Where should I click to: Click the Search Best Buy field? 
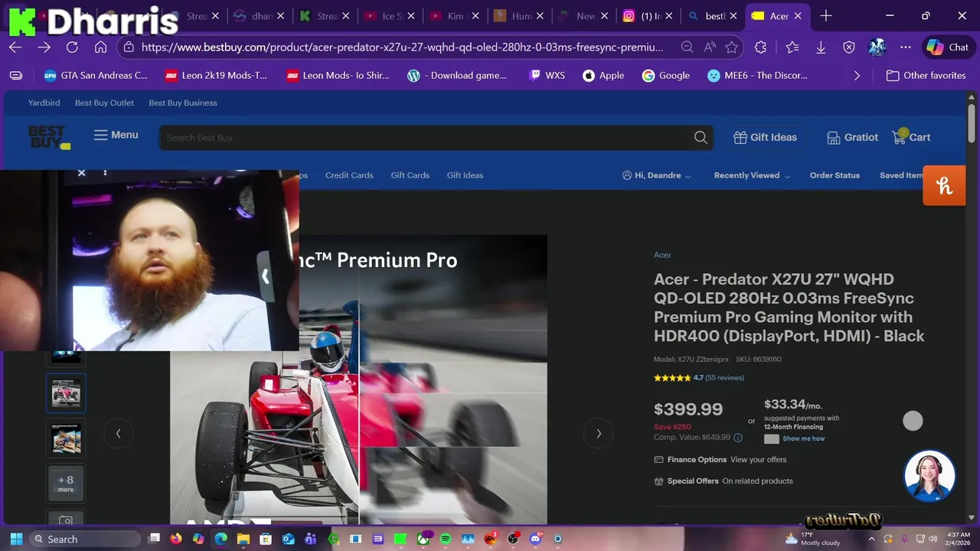tap(425, 138)
